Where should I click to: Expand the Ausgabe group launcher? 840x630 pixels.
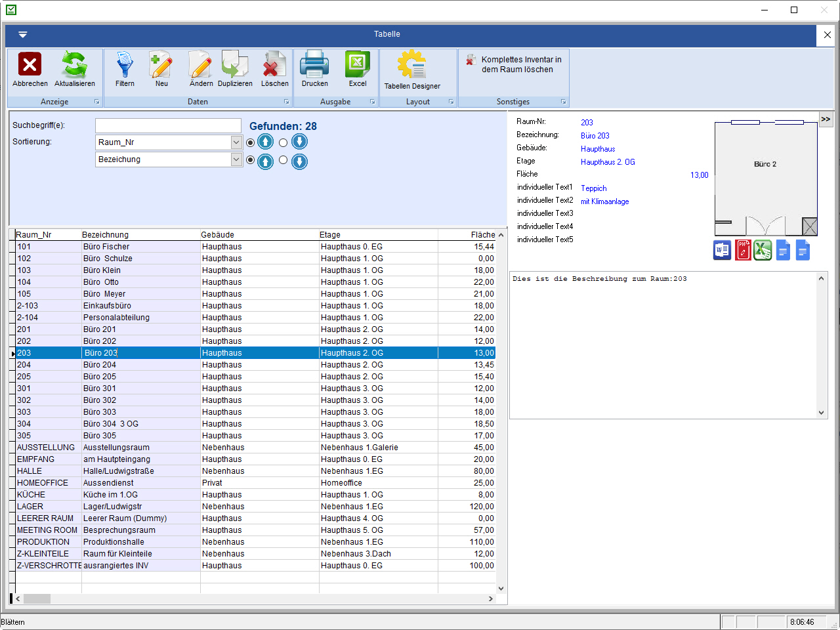pyautogui.click(x=373, y=102)
